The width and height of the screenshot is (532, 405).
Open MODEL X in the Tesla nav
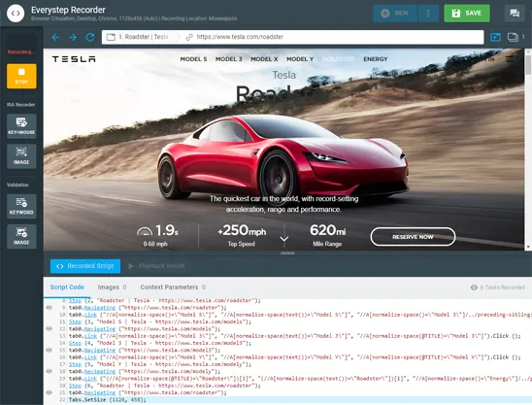(264, 59)
